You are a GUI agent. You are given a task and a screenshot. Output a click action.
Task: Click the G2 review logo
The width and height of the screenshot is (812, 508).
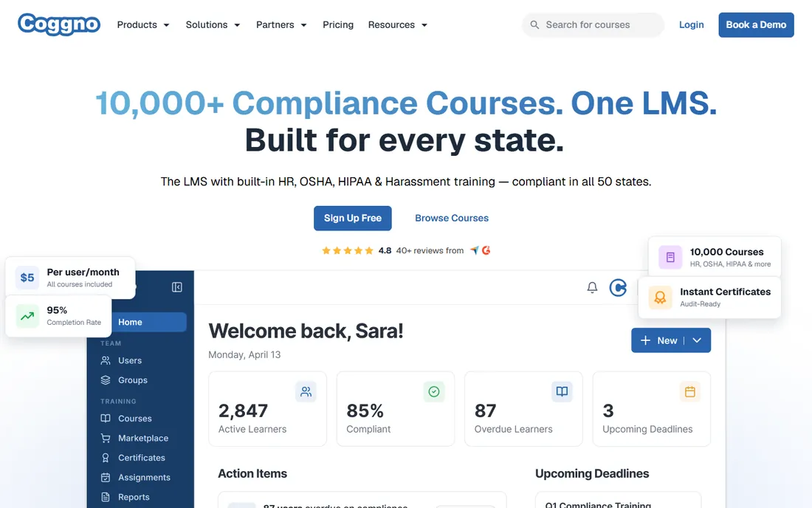(486, 250)
